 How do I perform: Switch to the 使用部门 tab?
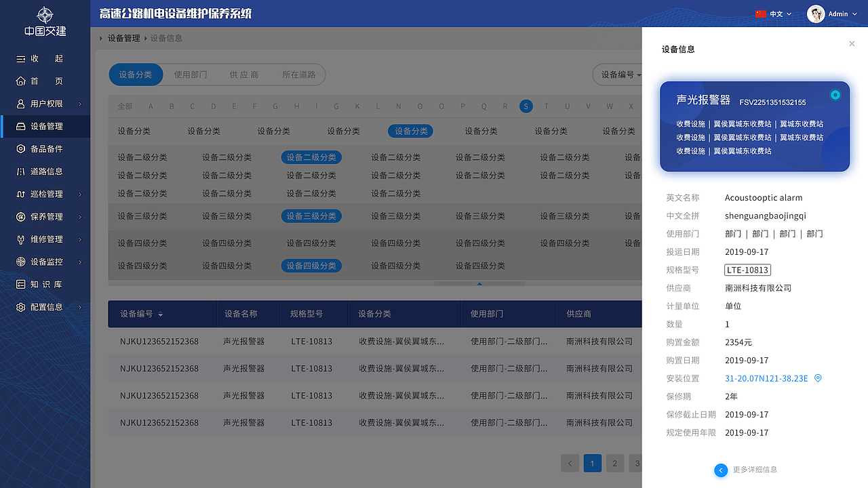point(191,75)
